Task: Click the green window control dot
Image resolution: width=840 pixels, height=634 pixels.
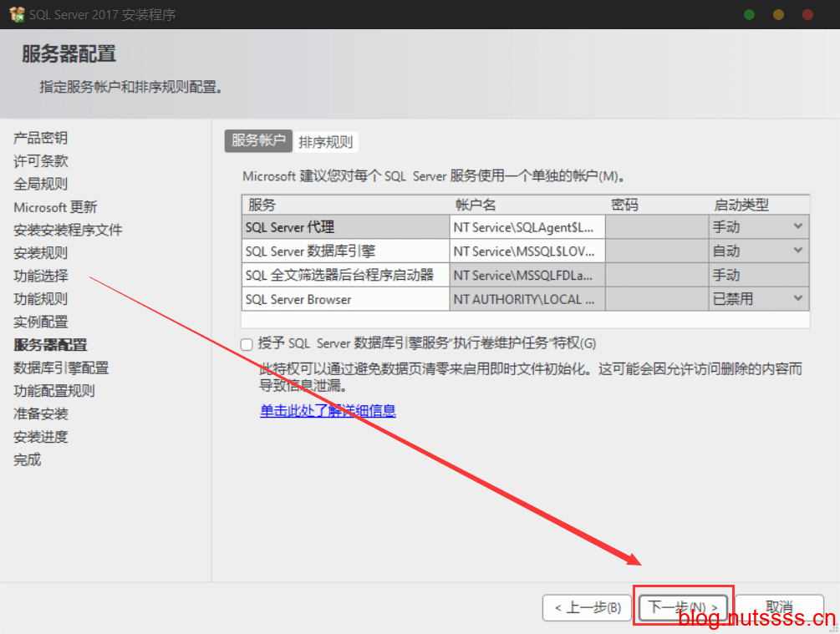Action: [x=750, y=14]
